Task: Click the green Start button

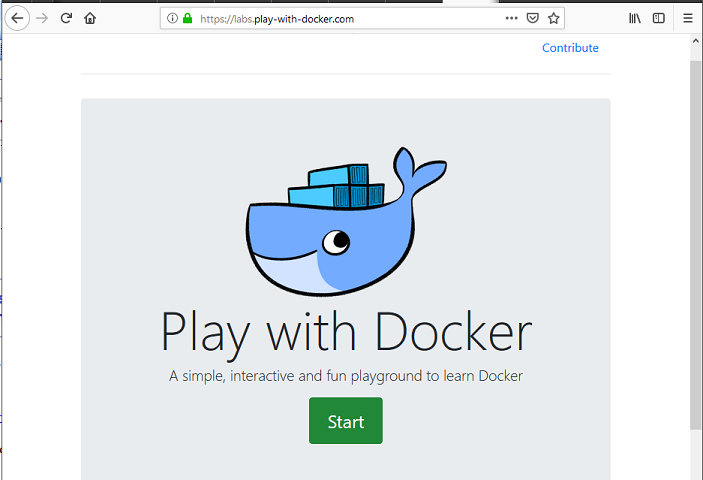Action: 346,420
